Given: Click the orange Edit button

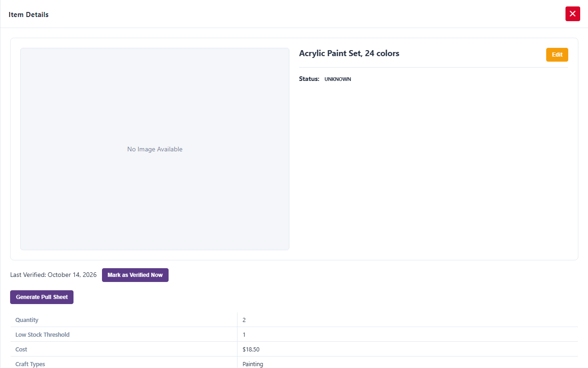Looking at the screenshot, I should (x=557, y=55).
